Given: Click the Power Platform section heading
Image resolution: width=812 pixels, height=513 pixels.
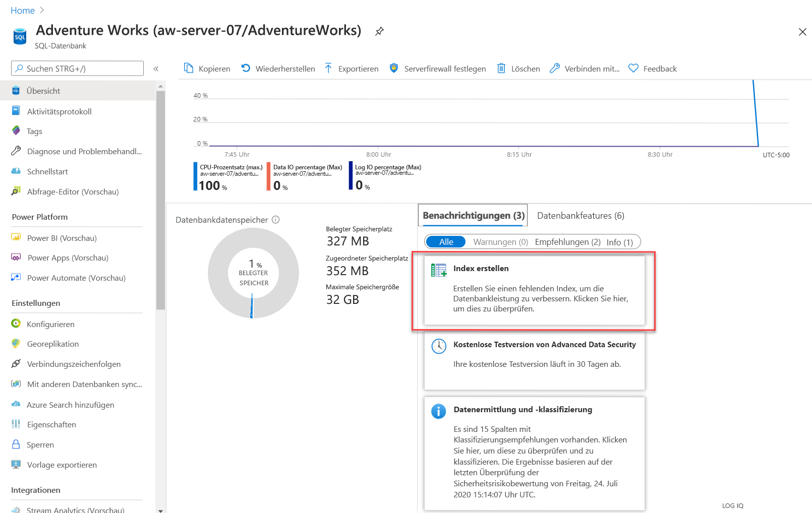Looking at the screenshot, I should pos(40,217).
